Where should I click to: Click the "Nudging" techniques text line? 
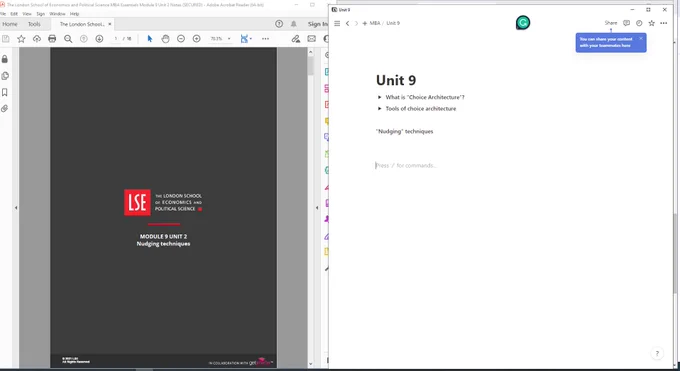405,131
